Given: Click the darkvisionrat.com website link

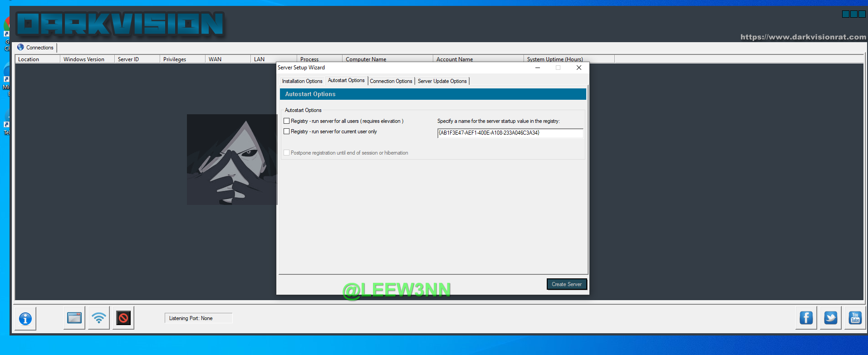Looking at the screenshot, I should point(803,37).
